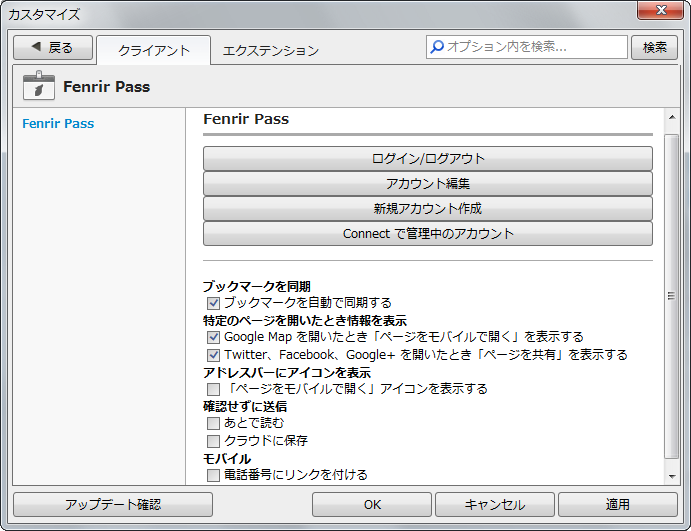Click the scrollbar up arrow
This screenshot has width=691, height=531.
click(672, 117)
